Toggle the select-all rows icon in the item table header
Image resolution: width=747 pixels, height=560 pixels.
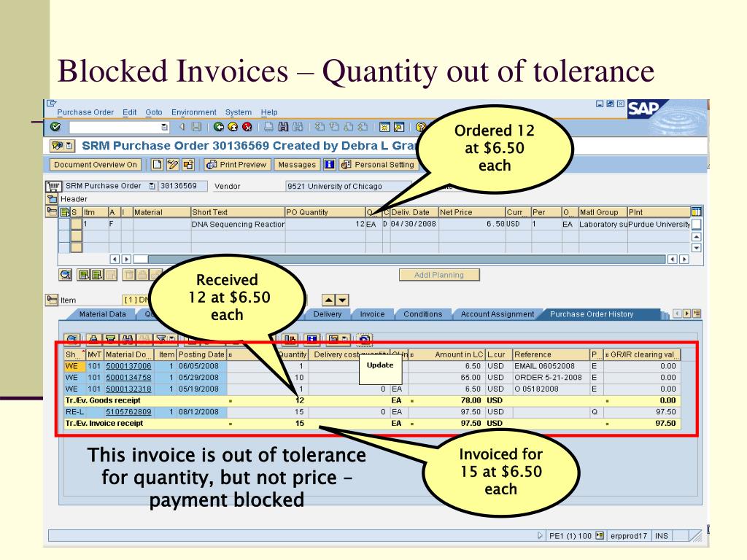coord(65,212)
